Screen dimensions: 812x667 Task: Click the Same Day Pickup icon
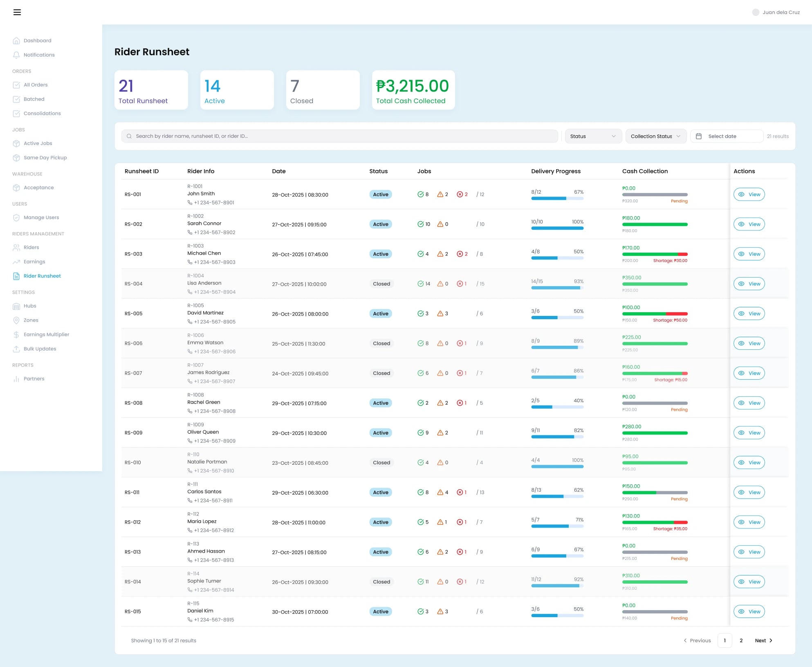click(16, 157)
